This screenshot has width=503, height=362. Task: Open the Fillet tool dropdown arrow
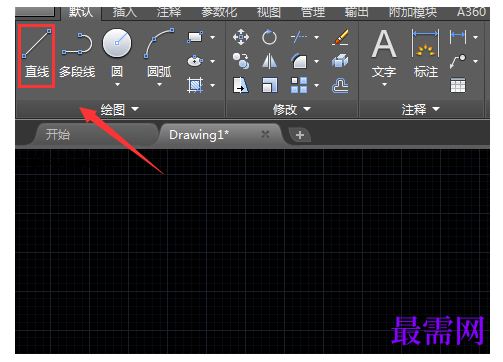point(316,61)
